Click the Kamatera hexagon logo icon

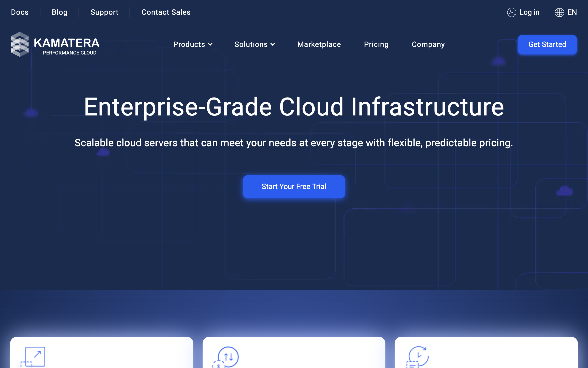(x=20, y=44)
